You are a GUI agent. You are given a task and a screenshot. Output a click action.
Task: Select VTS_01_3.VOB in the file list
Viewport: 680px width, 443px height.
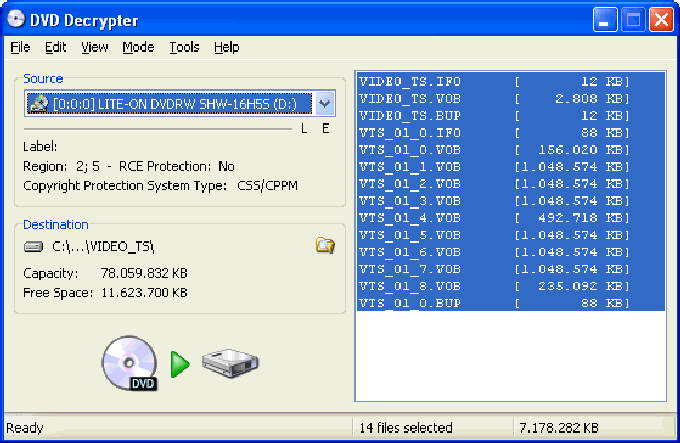point(511,201)
